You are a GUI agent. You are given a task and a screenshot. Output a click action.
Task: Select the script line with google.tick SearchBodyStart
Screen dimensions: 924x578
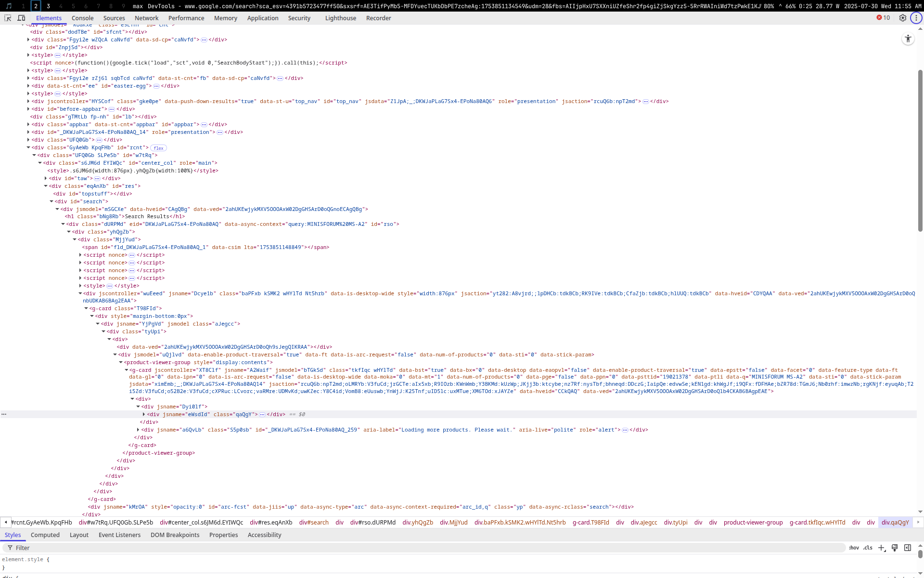pos(189,63)
